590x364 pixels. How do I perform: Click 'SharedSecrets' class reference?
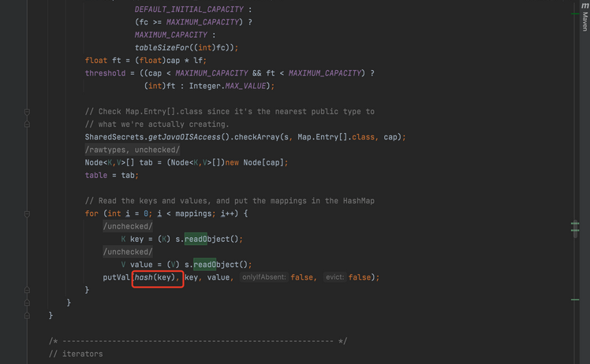coord(114,137)
